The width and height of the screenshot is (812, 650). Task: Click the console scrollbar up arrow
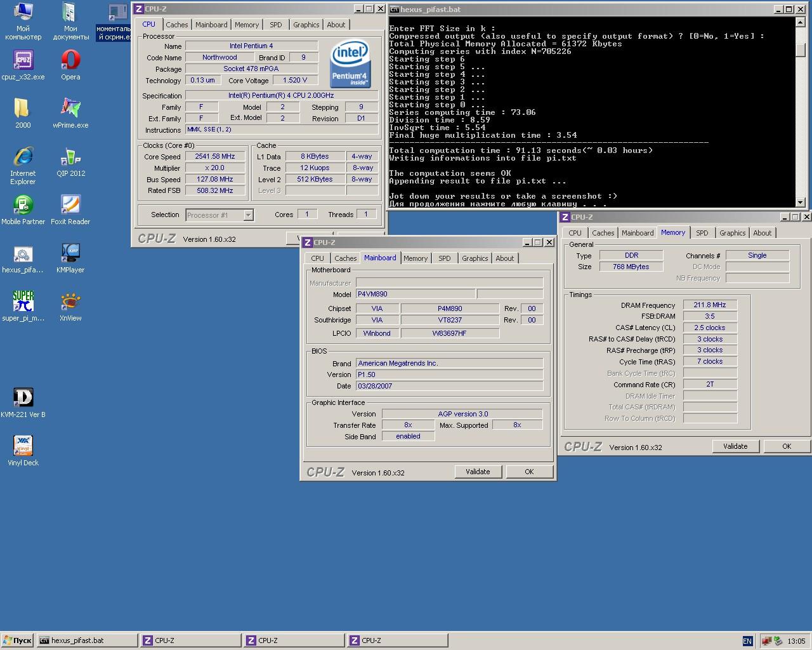point(801,22)
